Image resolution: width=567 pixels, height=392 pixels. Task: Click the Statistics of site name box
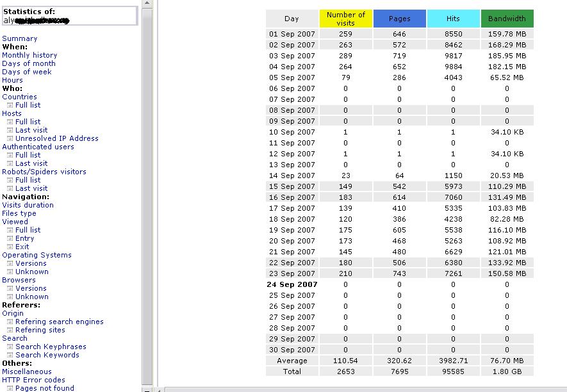(70, 16)
